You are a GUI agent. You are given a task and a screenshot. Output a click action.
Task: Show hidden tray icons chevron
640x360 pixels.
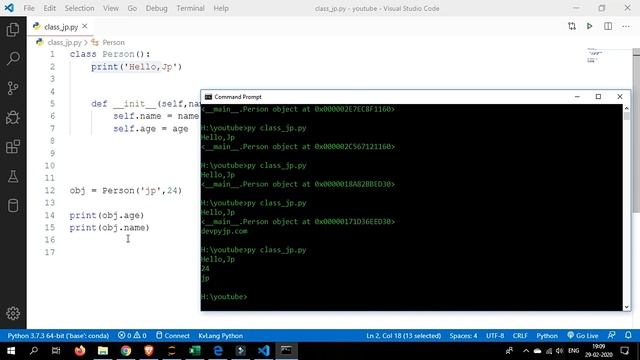click(x=526, y=351)
